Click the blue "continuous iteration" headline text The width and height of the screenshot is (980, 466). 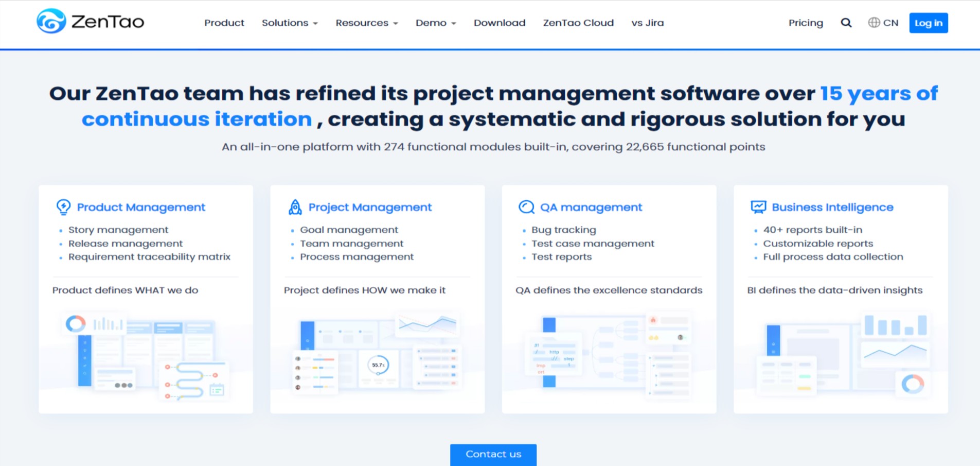(x=197, y=119)
